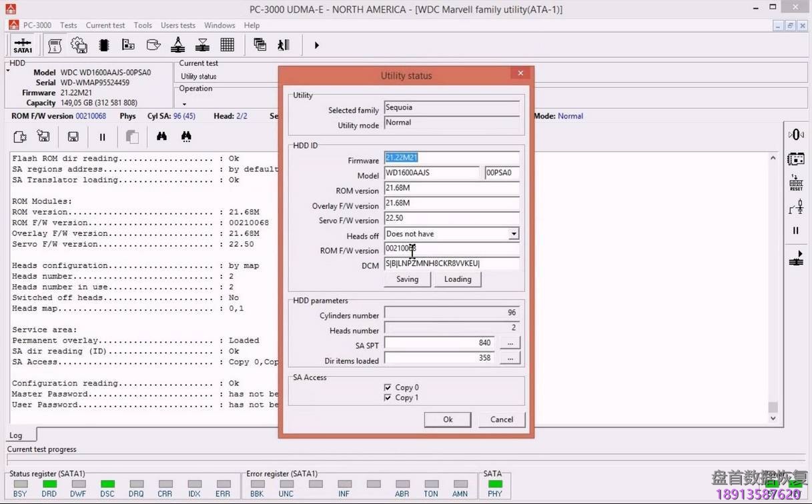Open the Heads off dropdown

coord(513,234)
